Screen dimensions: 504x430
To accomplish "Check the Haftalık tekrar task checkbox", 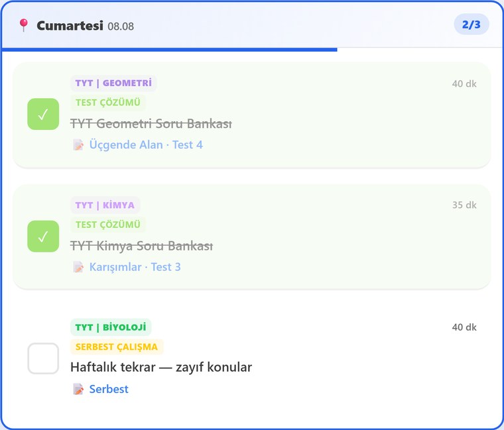I will [43, 358].
